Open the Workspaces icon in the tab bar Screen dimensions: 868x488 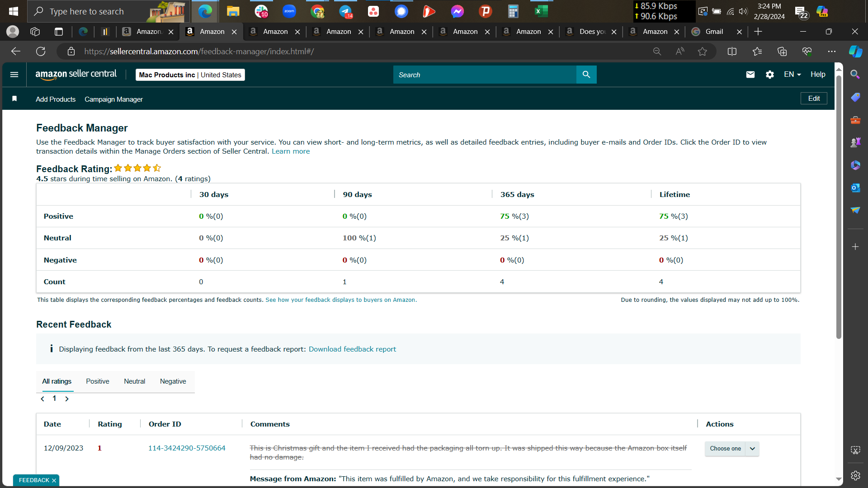pyautogui.click(x=35, y=32)
